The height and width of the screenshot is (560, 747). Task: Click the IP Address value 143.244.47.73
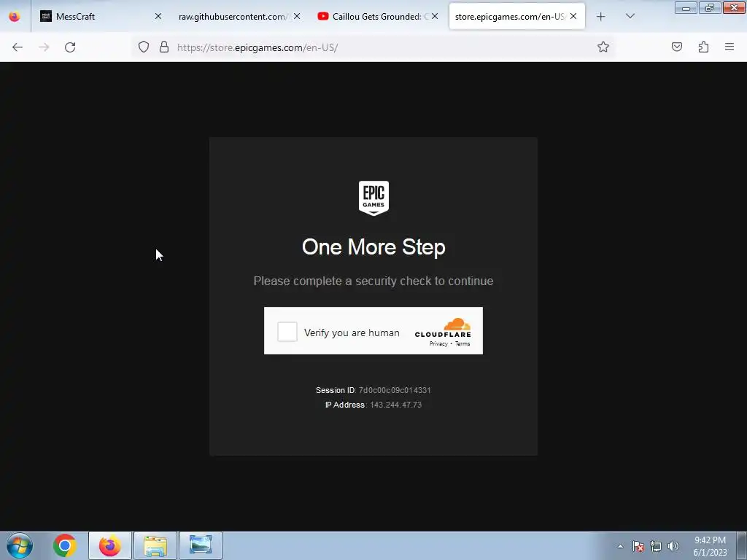coord(396,405)
